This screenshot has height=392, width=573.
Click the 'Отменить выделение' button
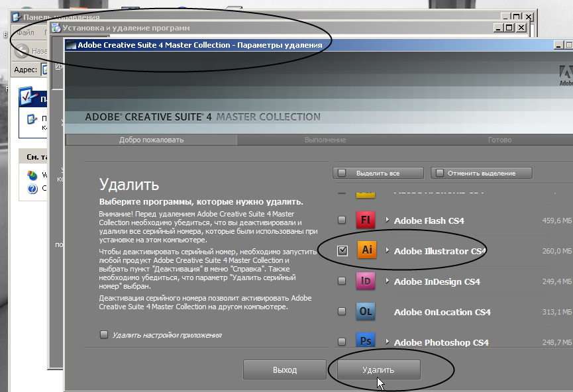click(x=482, y=173)
